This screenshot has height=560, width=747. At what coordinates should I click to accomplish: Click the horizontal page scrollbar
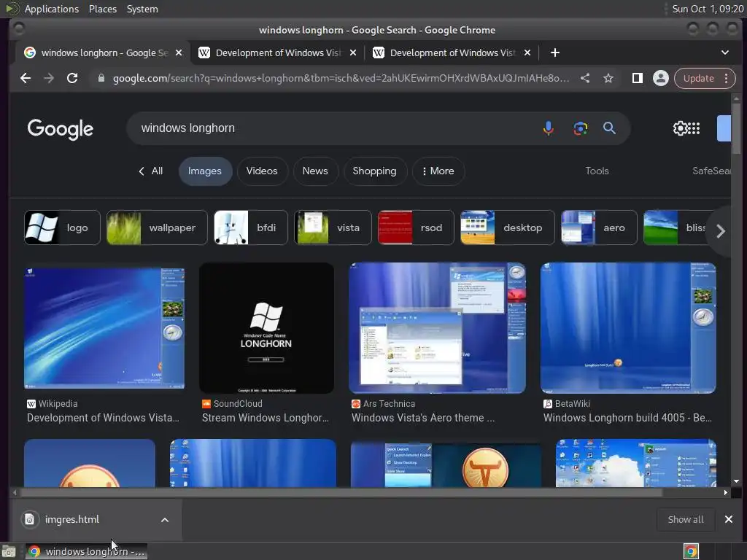pyautogui.click(x=341, y=492)
